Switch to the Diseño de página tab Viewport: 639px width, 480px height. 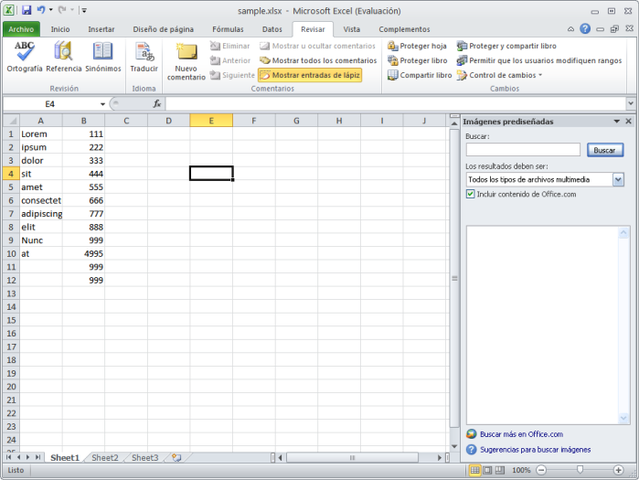[x=163, y=29]
